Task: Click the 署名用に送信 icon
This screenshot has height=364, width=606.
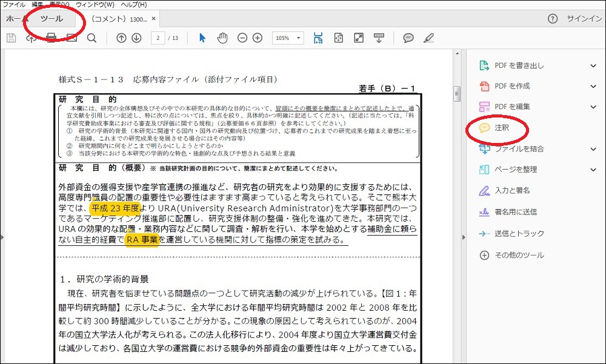Action: (484, 212)
